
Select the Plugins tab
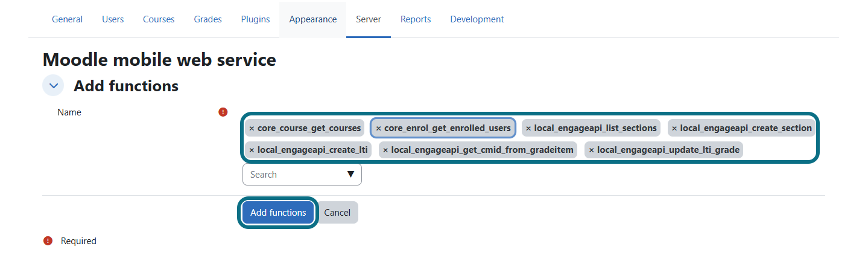(255, 19)
